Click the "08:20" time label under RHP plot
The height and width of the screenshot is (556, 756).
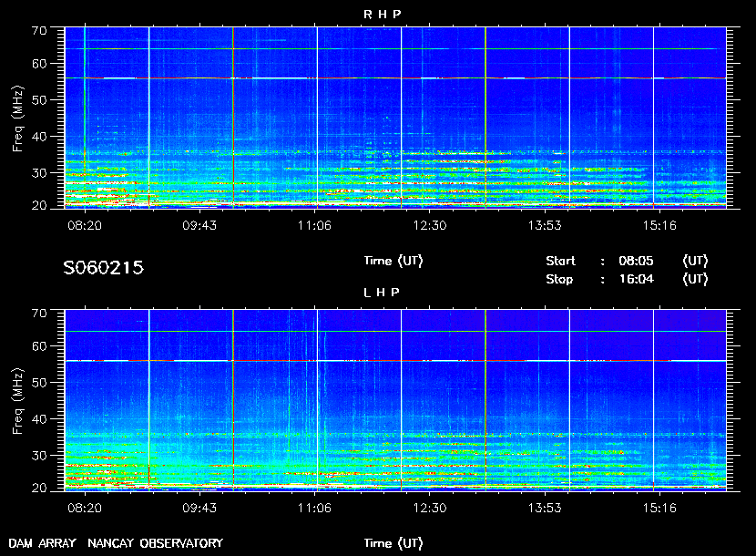point(85,225)
